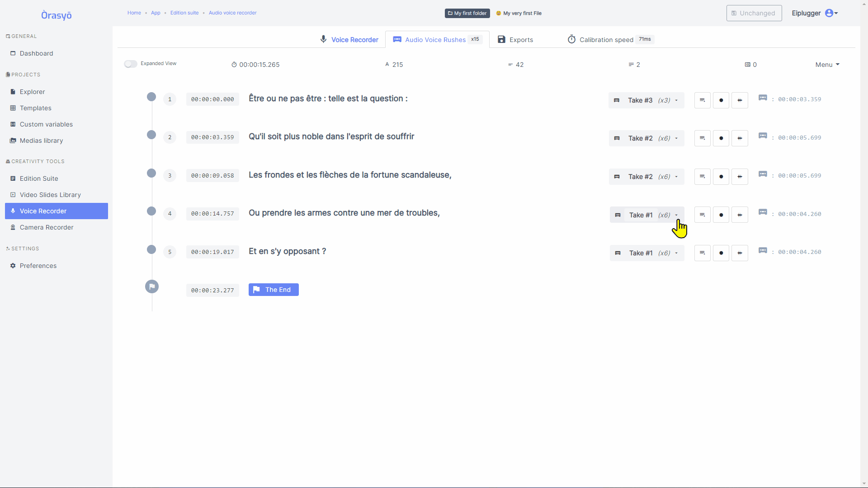Click the 00:00:09.058 timestamp field
The width and height of the screenshot is (868, 488).
point(212,176)
